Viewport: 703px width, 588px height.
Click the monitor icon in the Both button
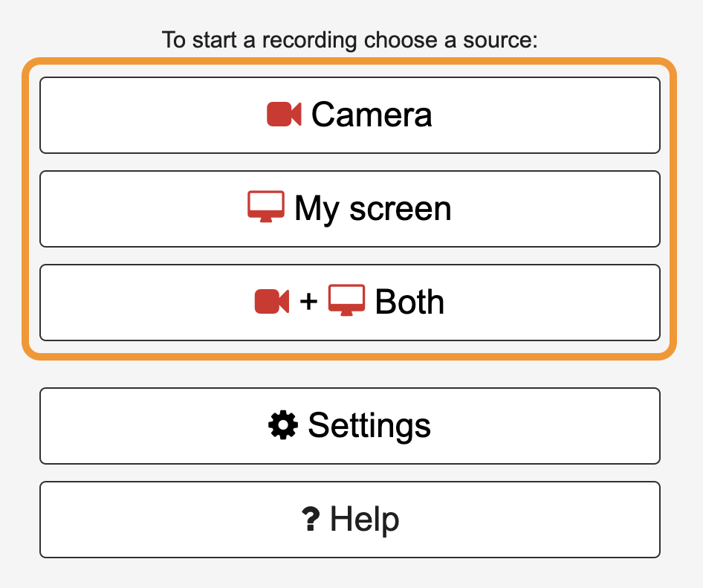(x=346, y=300)
